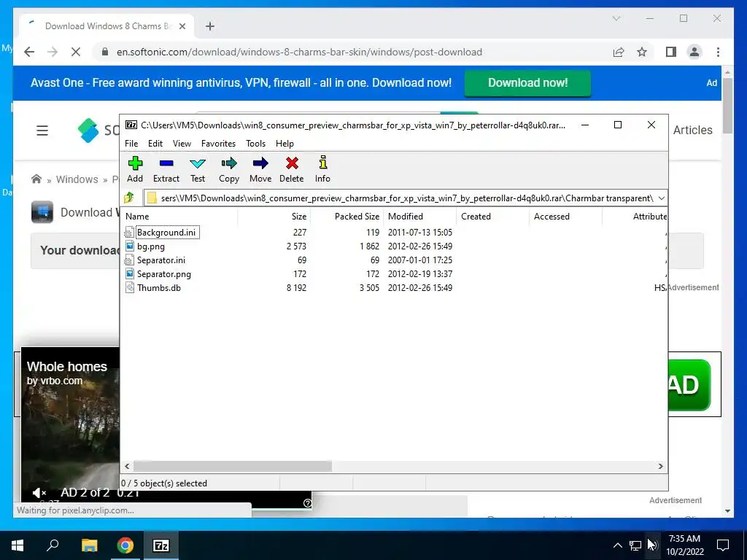Open Chrome's three-dot menu
The width and height of the screenshot is (747, 560).
718,52
